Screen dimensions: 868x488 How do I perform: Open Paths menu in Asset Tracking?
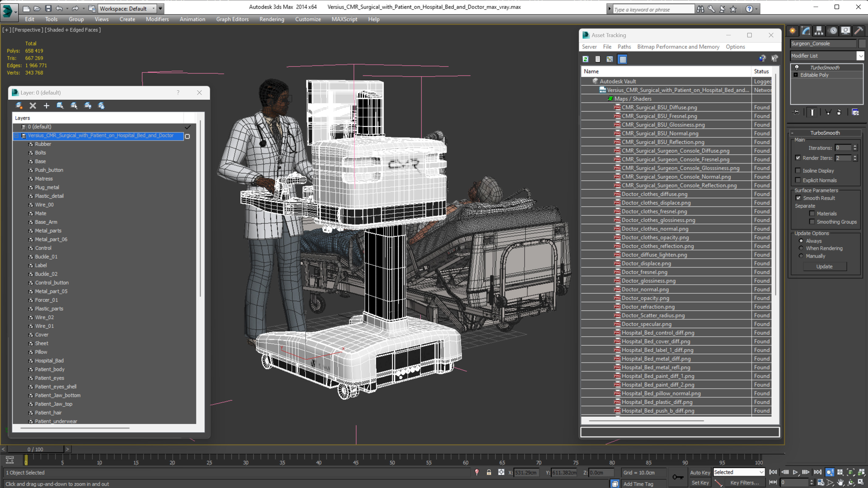[624, 47]
